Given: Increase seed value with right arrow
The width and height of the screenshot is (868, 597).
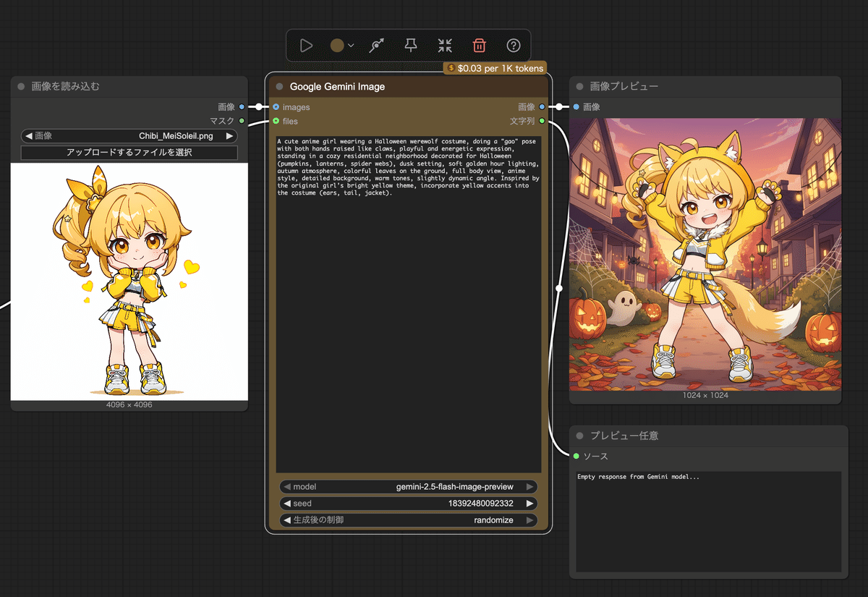Looking at the screenshot, I should 530,504.
